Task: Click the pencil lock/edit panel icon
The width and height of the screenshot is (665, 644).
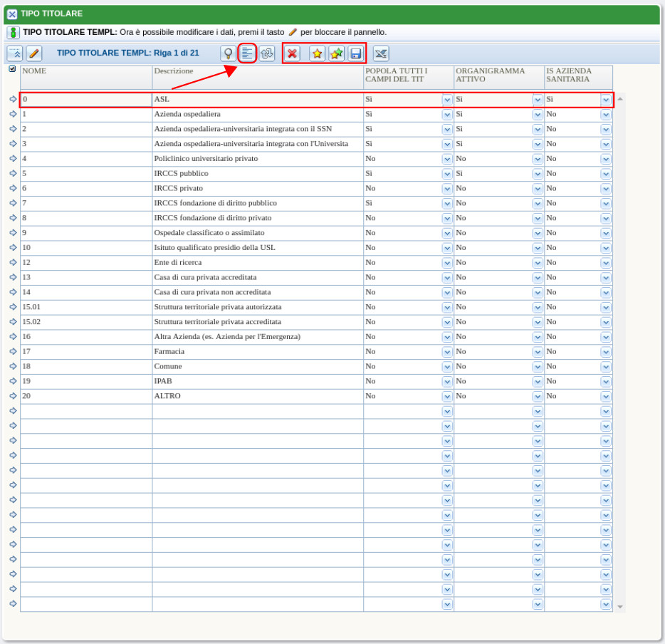Action: pos(34,53)
